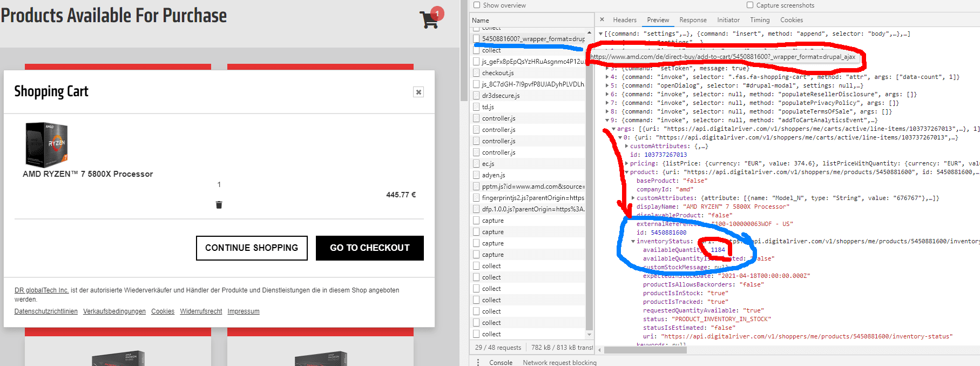Close the request details pane
Image resolution: width=980 pixels, height=366 pixels.
(602, 19)
